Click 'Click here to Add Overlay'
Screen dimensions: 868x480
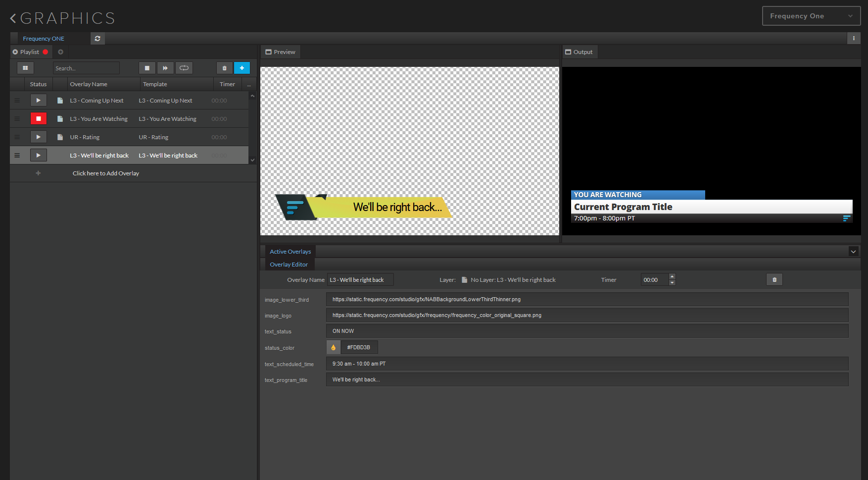pyautogui.click(x=105, y=173)
